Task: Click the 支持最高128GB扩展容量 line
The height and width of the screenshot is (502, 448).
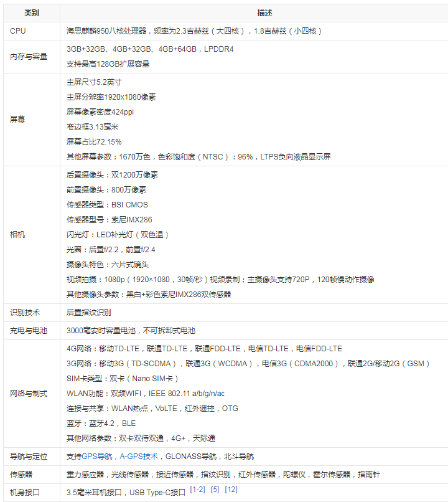Action: (108, 64)
